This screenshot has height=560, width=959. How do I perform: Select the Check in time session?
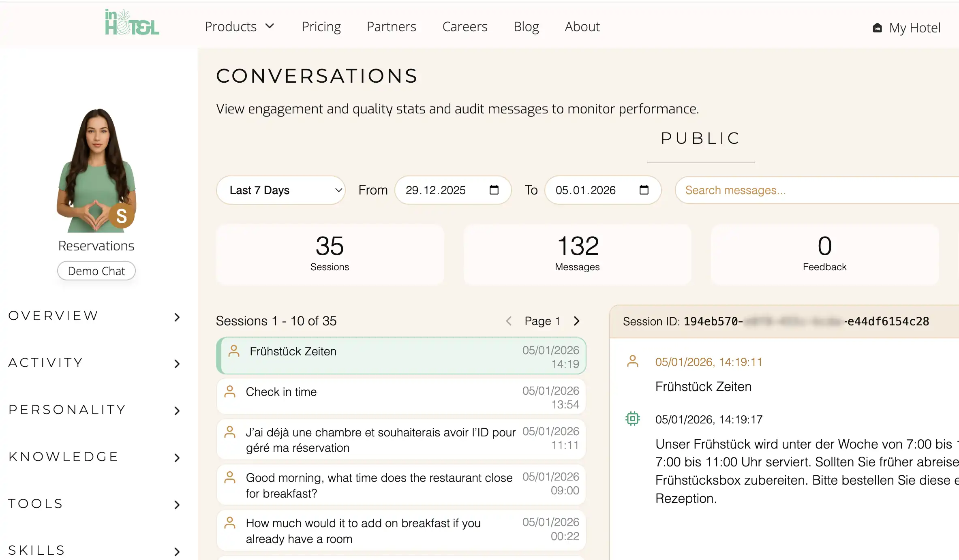pyautogui.click(x=401, y=396)
